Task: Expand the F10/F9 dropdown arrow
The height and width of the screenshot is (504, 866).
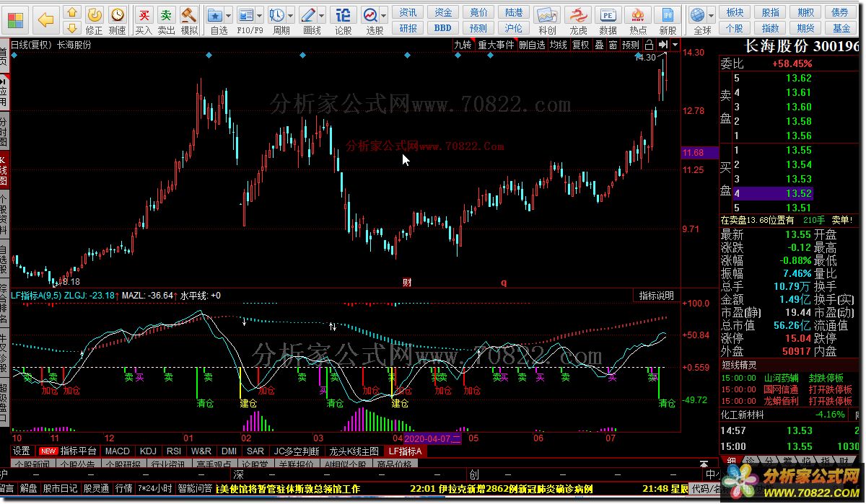Action: tap(260, 14)
